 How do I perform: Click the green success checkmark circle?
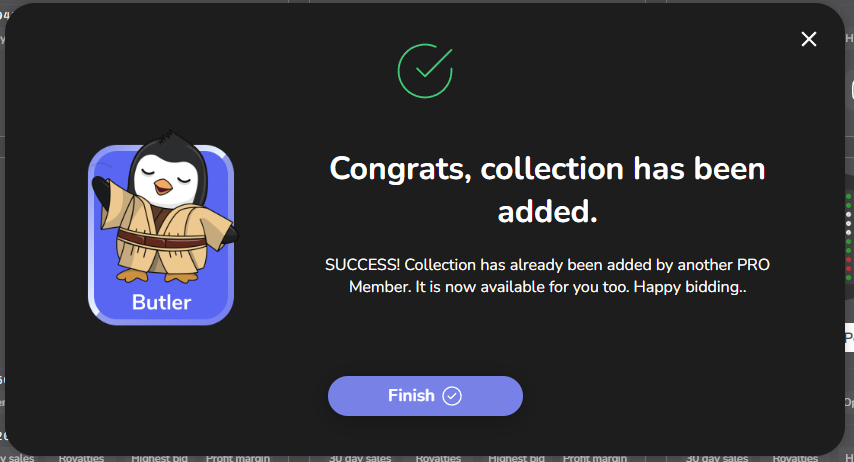425,70
